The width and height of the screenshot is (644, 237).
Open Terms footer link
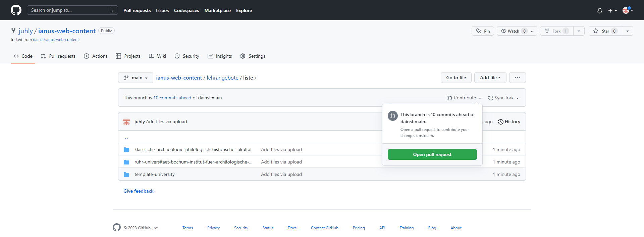tap(187, 228)
